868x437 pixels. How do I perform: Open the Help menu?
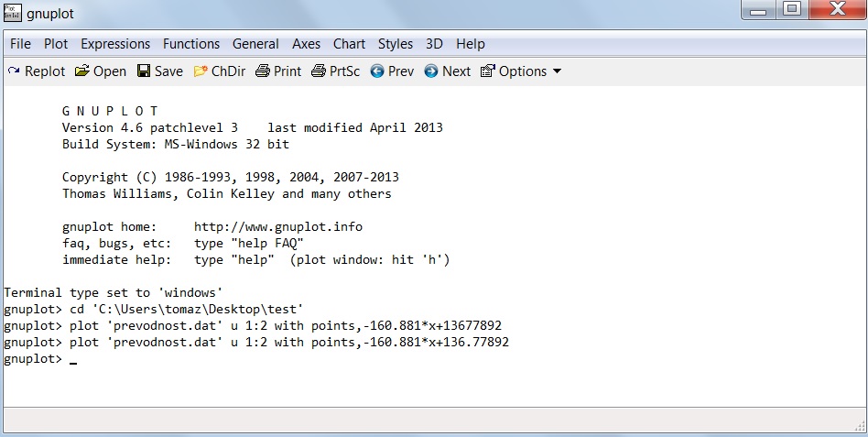click(x=471, y=44)
